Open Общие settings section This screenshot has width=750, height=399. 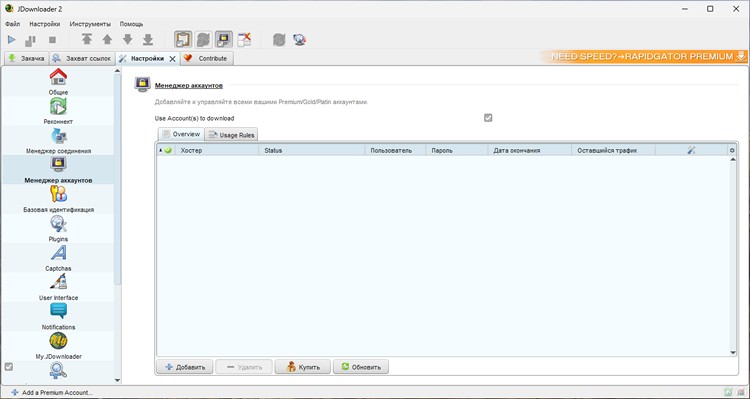tap(58, 81)
